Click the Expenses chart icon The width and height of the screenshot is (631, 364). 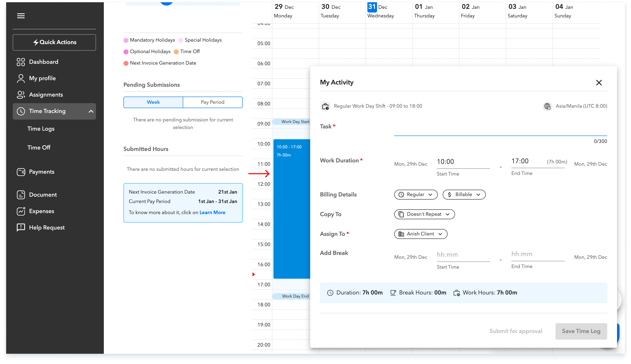pos(21,211)
